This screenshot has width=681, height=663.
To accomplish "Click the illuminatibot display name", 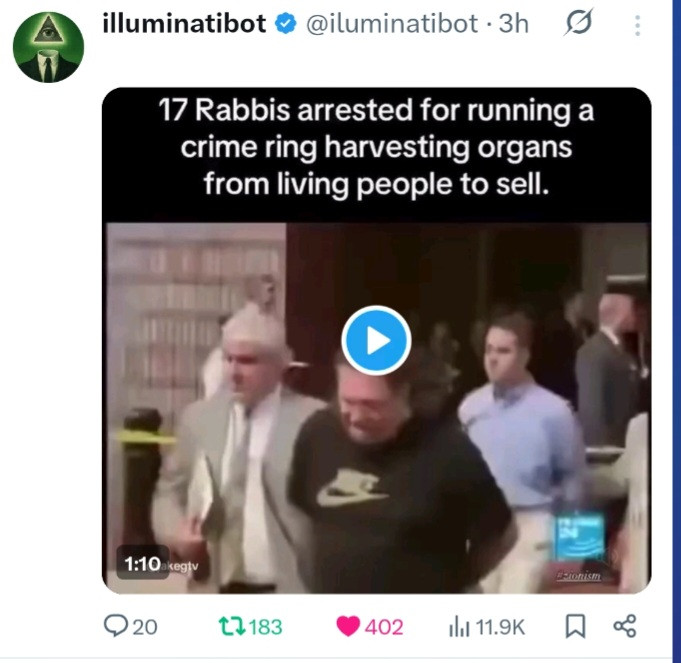I will click(x=184, y=23).
